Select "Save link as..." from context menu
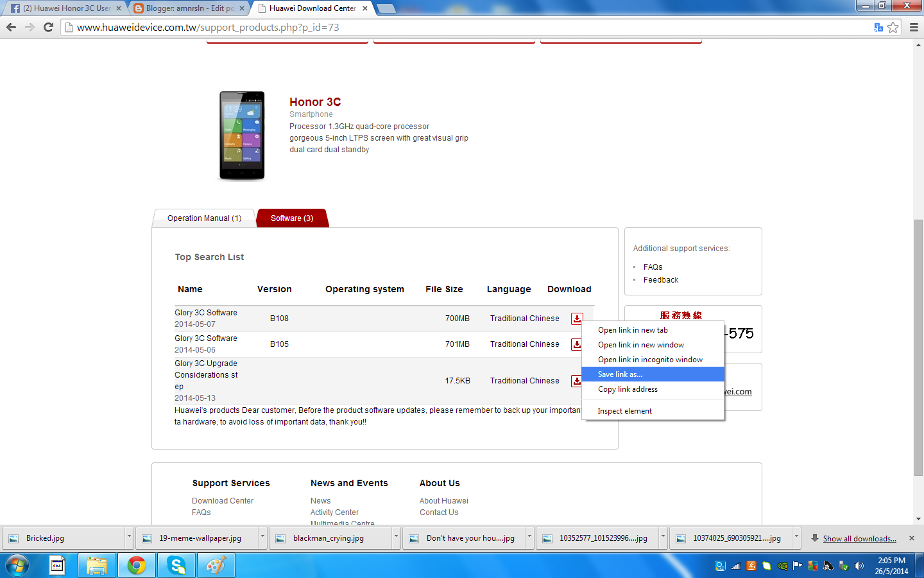 tap(653, 374)
